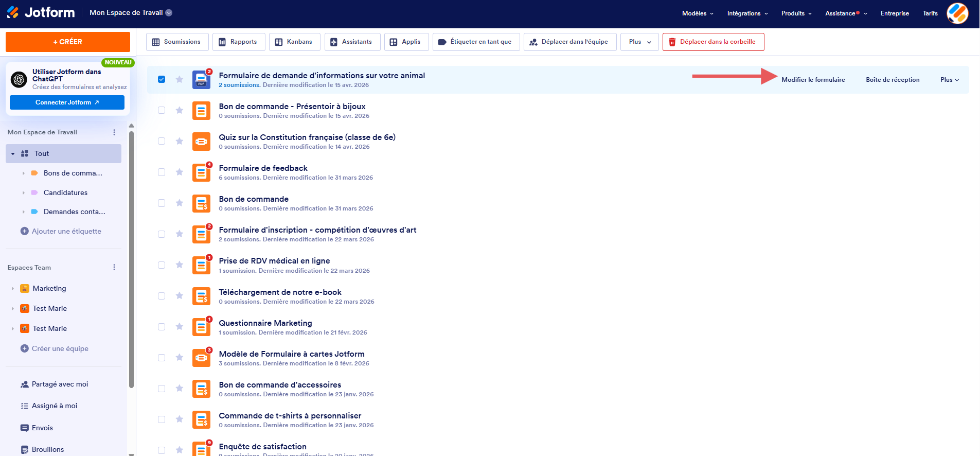Star the Bon de commande - Présentoir à bijoux form

tap(180, 110)
